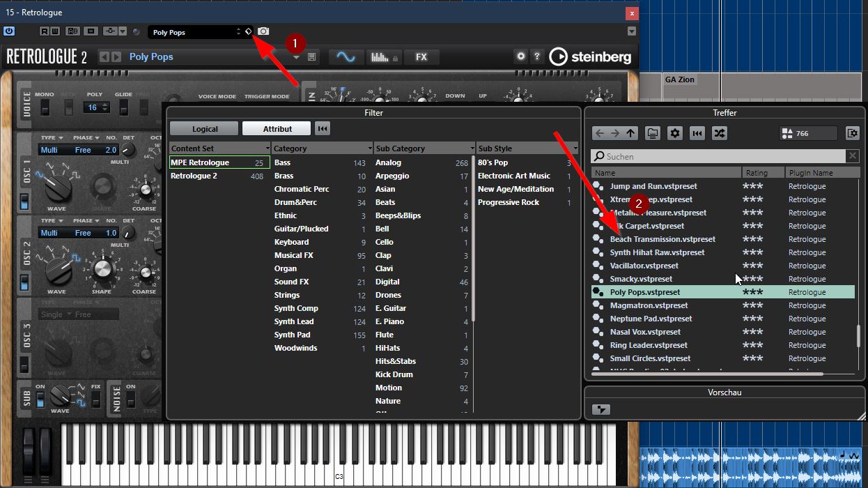Image resolution: width=868 pixels, height=488 pixels.
Task: Open the Sub Category column dropdown
Action: pos(472,148)
